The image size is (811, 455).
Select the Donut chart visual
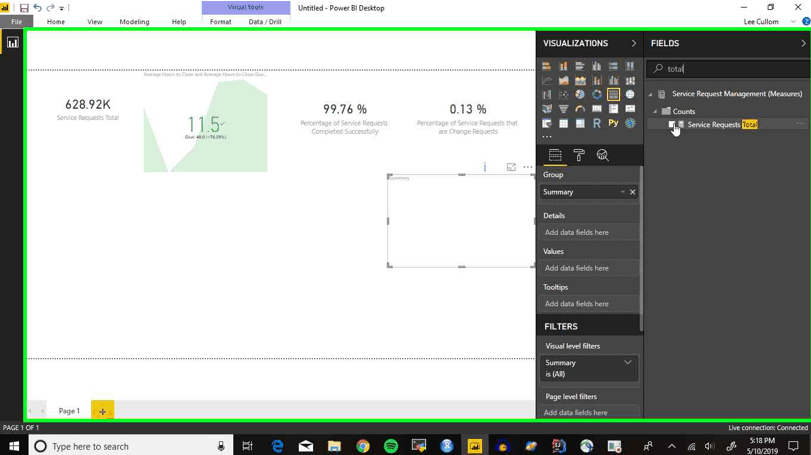pos(597,95)
